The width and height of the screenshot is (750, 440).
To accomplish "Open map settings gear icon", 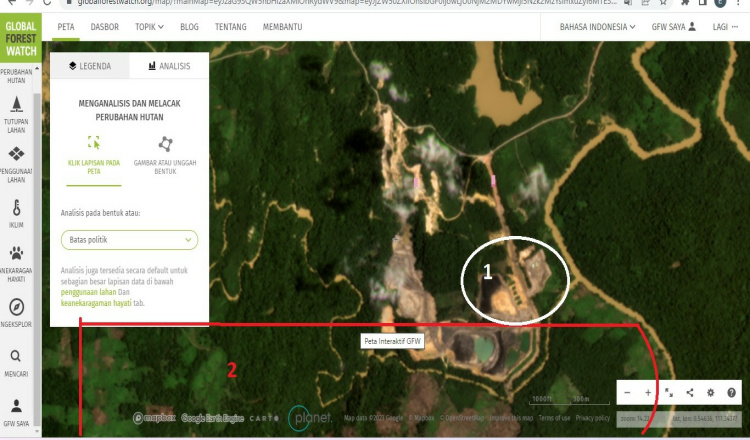I will pos(711,393).
